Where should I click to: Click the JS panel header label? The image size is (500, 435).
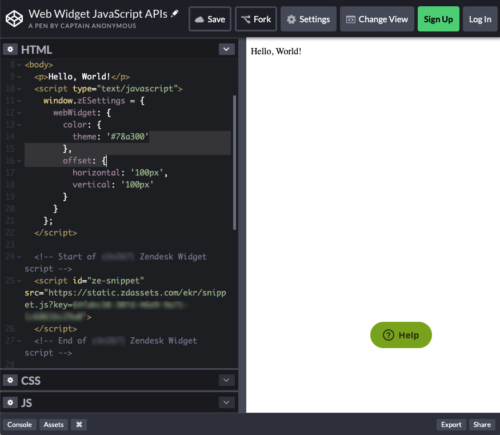(x=27, y=403)
